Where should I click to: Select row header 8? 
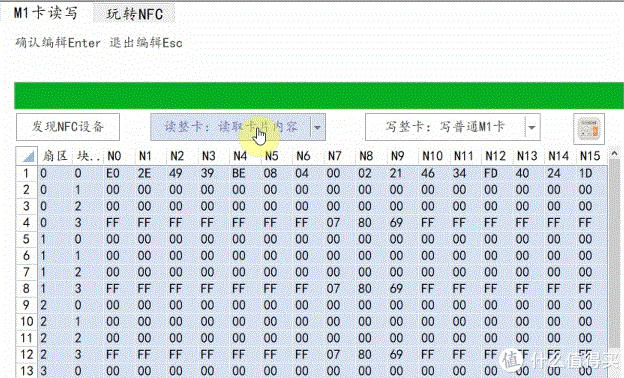[x=26, y=288]
